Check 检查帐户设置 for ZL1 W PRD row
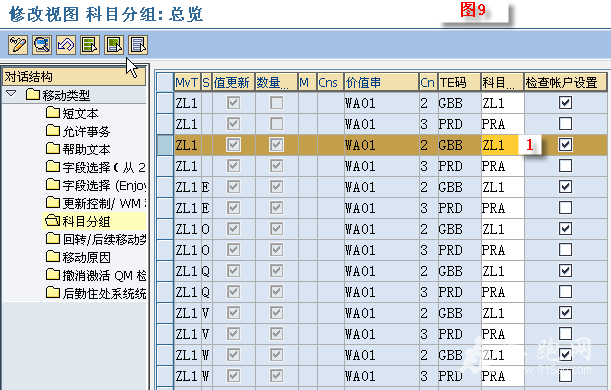The height and width of the screenshot is (390, 611). point(565,376)
